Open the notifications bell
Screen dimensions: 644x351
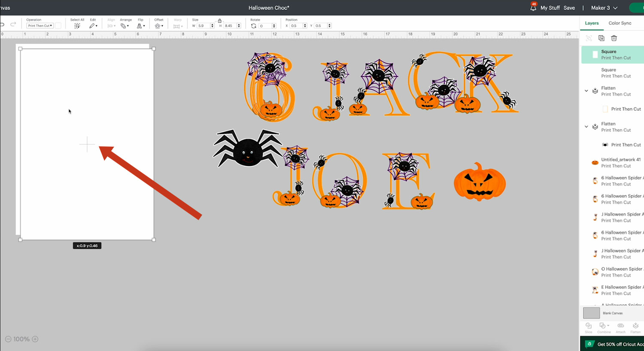point(533,8)
